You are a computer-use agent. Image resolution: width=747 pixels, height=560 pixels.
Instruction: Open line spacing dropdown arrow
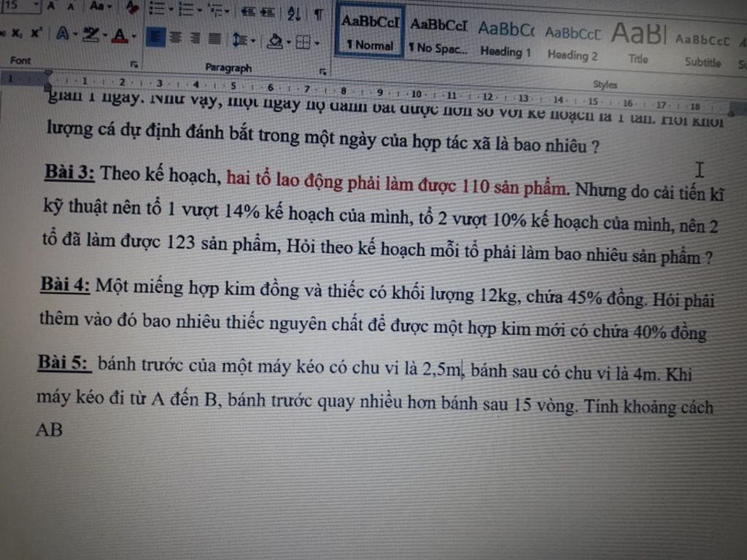tap(253, 41)
